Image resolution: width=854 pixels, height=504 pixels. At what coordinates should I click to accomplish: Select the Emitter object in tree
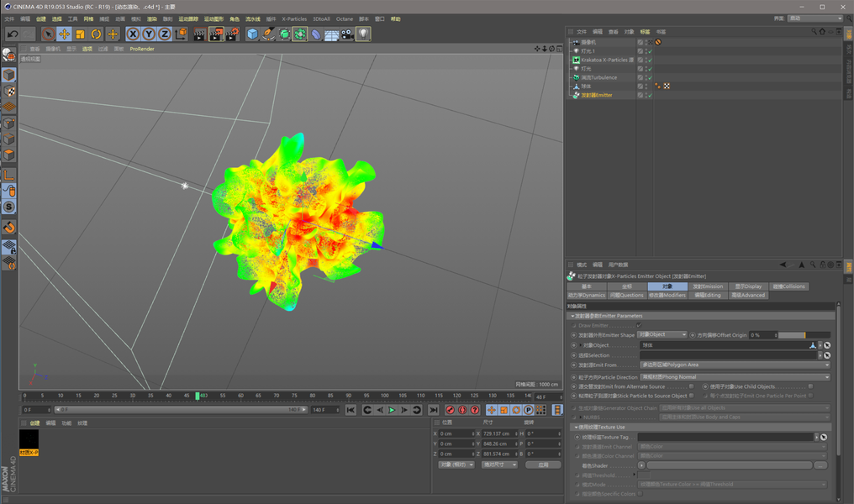pyautogui.click(x=597, y=95)
